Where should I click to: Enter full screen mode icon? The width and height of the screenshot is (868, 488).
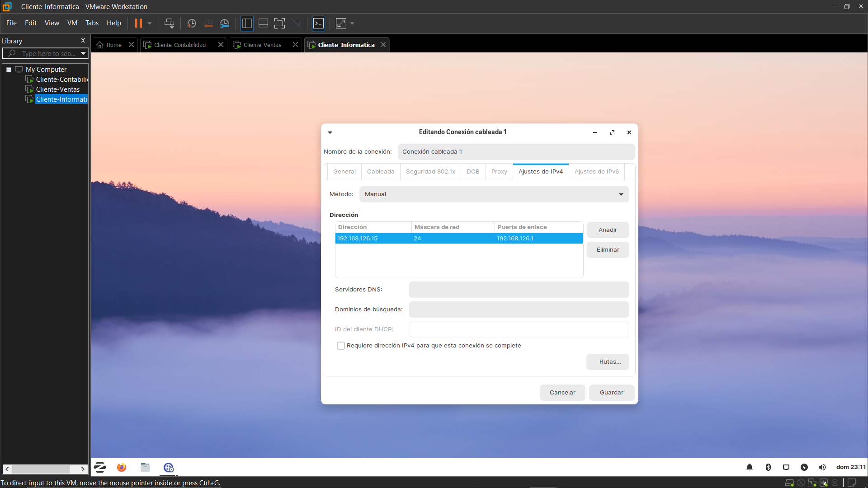pyautogui.click(x=279, y=23)
